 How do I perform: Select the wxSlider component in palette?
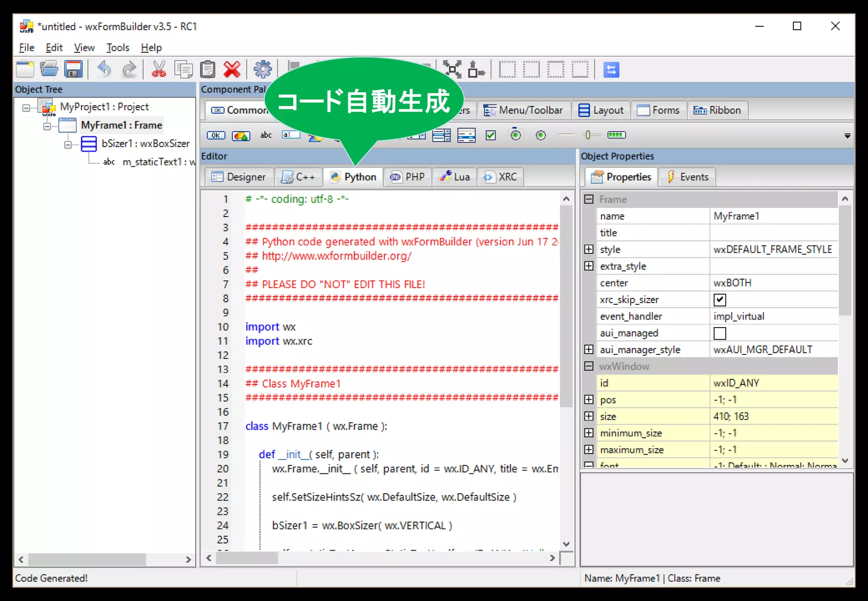point(589,135)
